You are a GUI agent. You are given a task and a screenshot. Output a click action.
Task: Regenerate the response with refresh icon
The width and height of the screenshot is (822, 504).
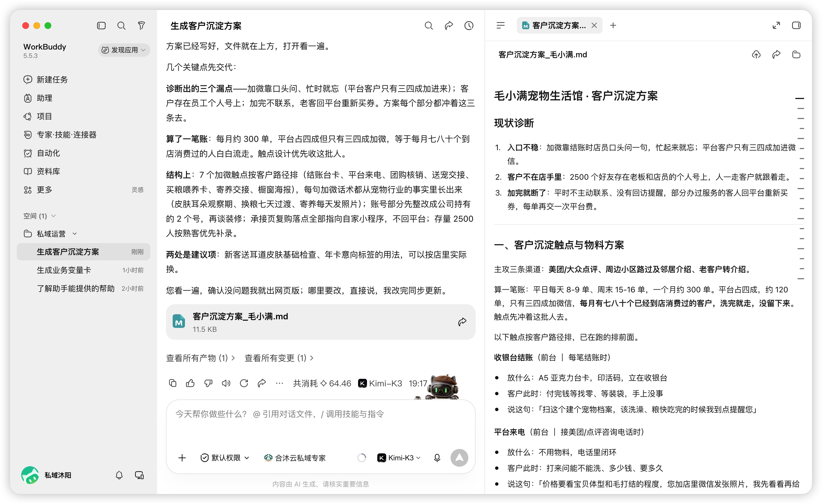(x=244, y=383)
